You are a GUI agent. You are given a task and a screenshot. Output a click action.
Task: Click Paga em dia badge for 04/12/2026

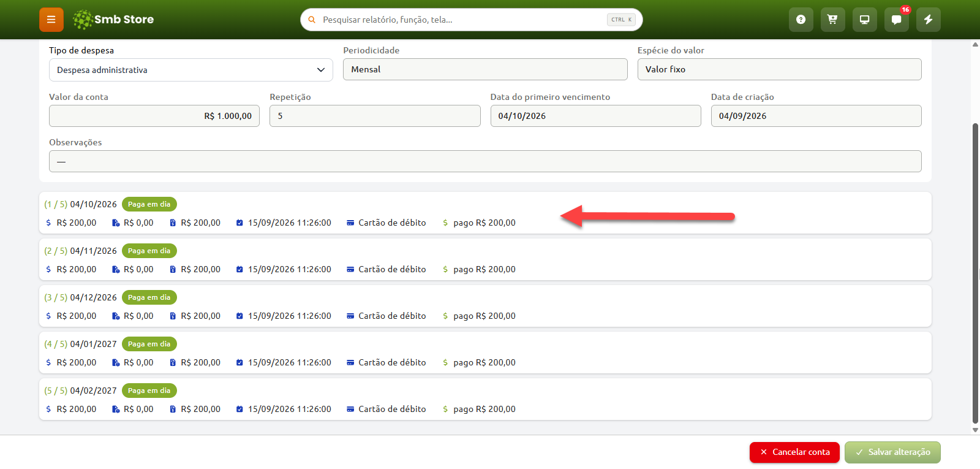(149, 297)
